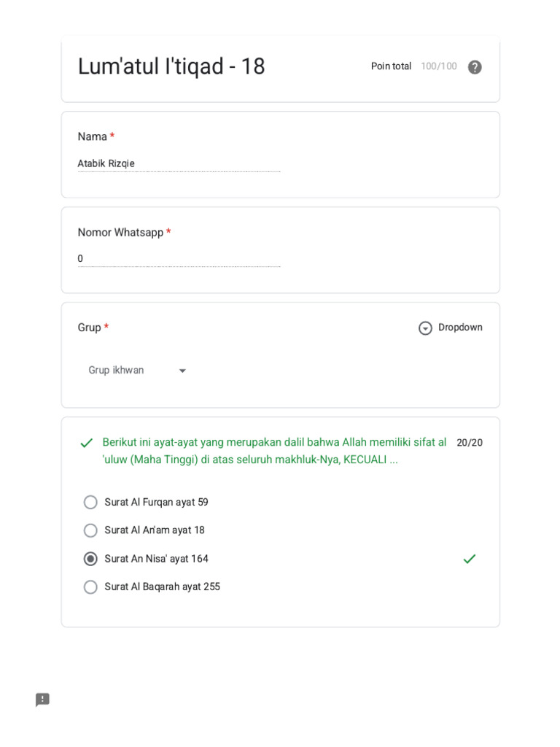Screen dimensions: 560x747
Task: Click the Nama text field
Action: pyautogui.click(x=179, y=163)
